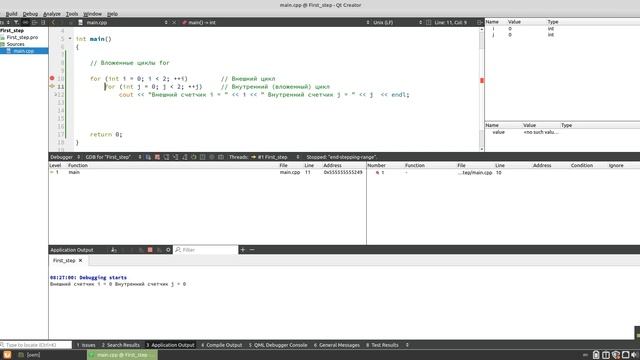Screen dimensions: 640x360
Task: Click the red Stop Debugger icon
Action: click(157, 157)
